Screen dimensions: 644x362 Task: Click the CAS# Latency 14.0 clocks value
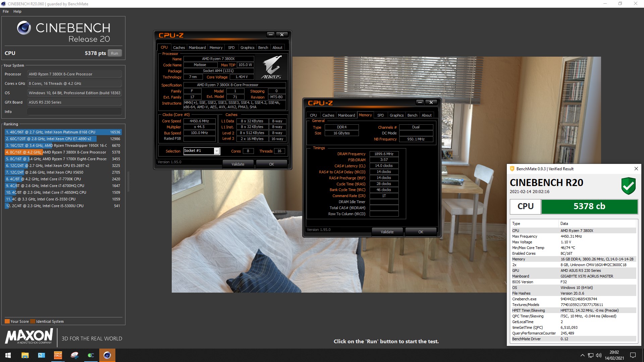click(384, 166)
